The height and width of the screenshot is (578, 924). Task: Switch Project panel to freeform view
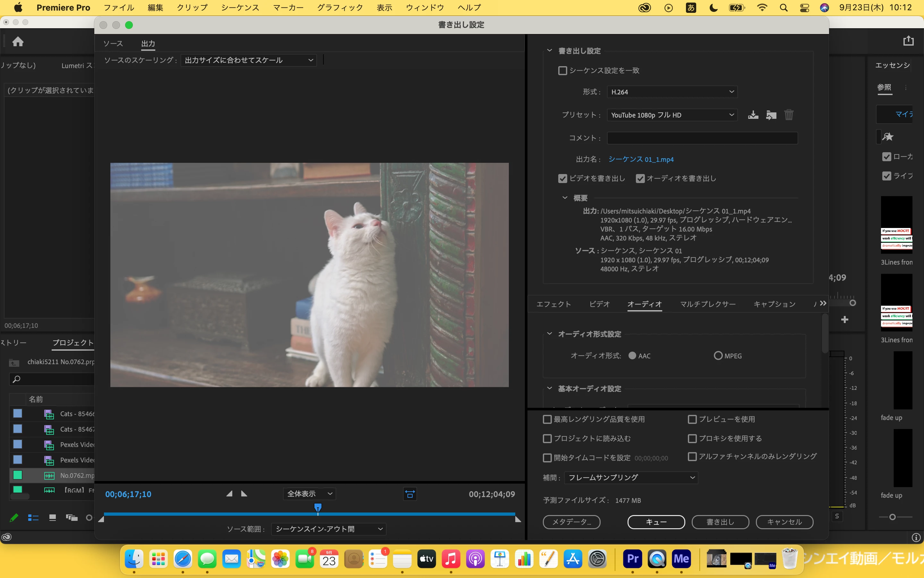72,518
